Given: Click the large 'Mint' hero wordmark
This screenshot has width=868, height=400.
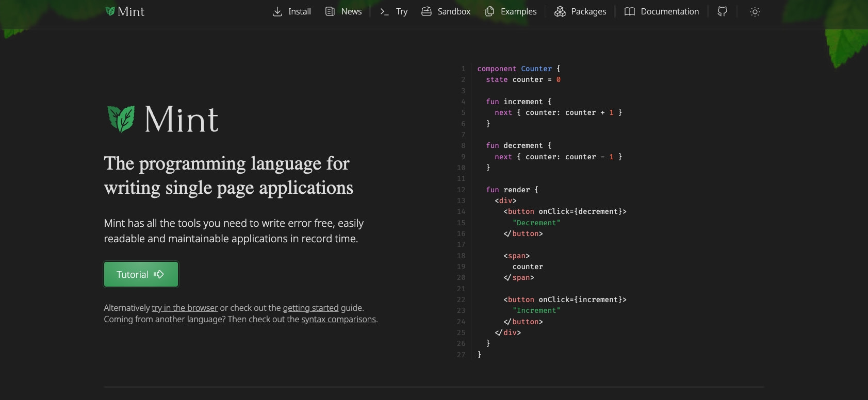Looking at the screenshot, I should click(x=182, y=120).
